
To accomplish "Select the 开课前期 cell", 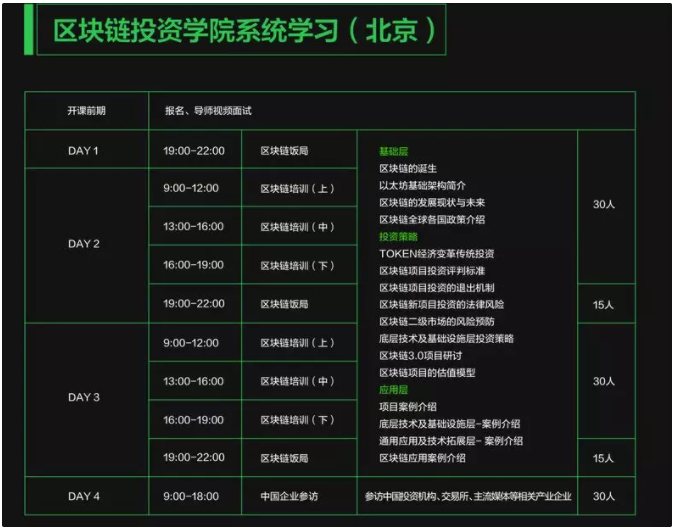I will click(86, 111).
